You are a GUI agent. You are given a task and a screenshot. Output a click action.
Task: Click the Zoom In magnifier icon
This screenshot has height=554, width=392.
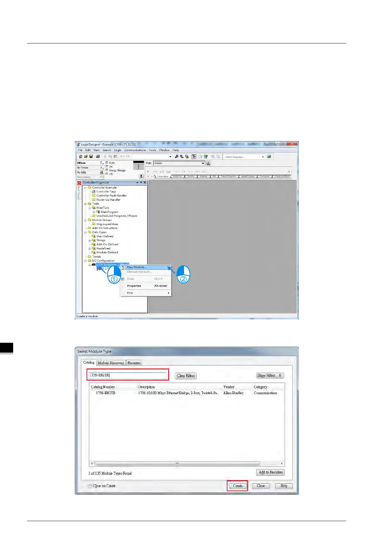click(213, 157)
